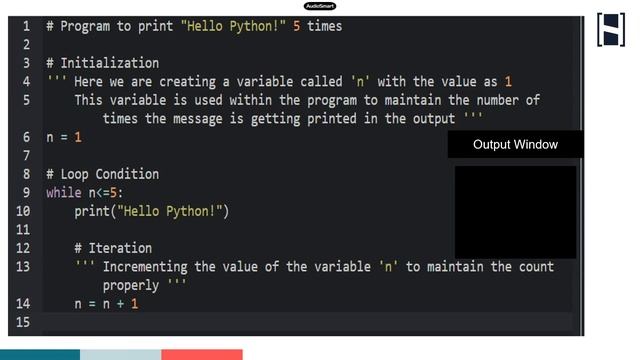Click the comment '# Program to print'
The height and width of the screenshot is (360, 640).
pyautogui.click(x=109, y=26)
